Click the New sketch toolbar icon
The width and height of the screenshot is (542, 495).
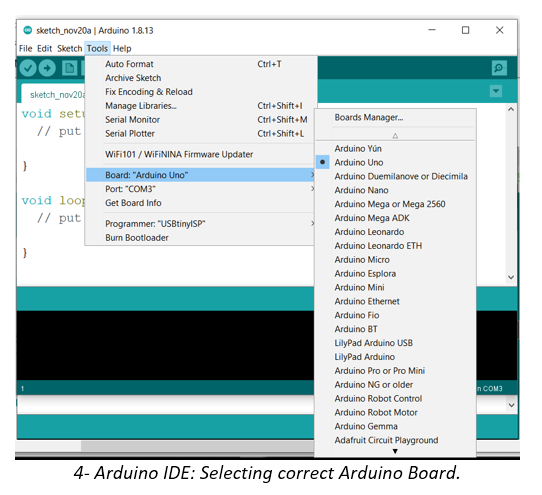[69, 68]
